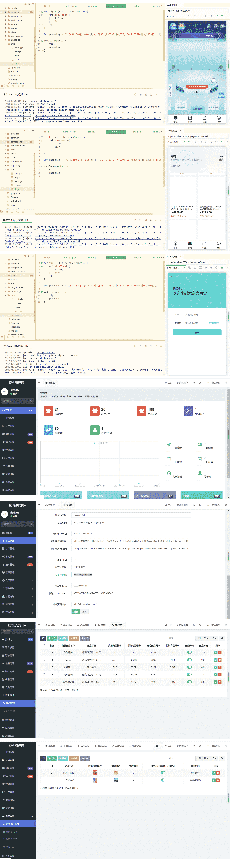Open the 弹窗图片 thumbnail in 弹窗活动 row
230x868 pixels.
(116, 780)
